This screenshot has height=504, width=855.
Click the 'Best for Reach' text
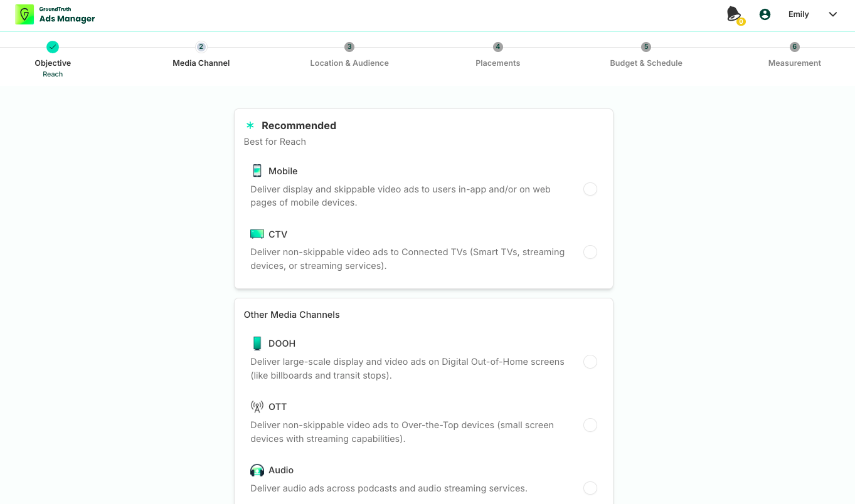(275, 142)
